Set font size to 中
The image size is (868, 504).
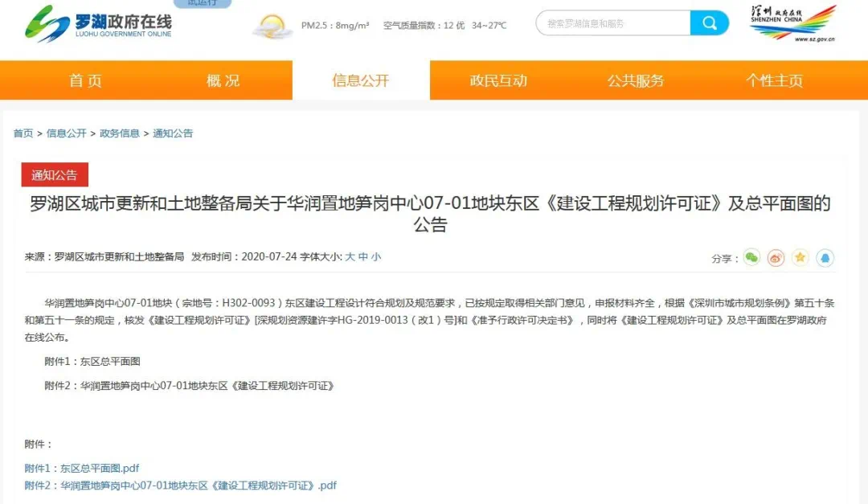point(363,257)
